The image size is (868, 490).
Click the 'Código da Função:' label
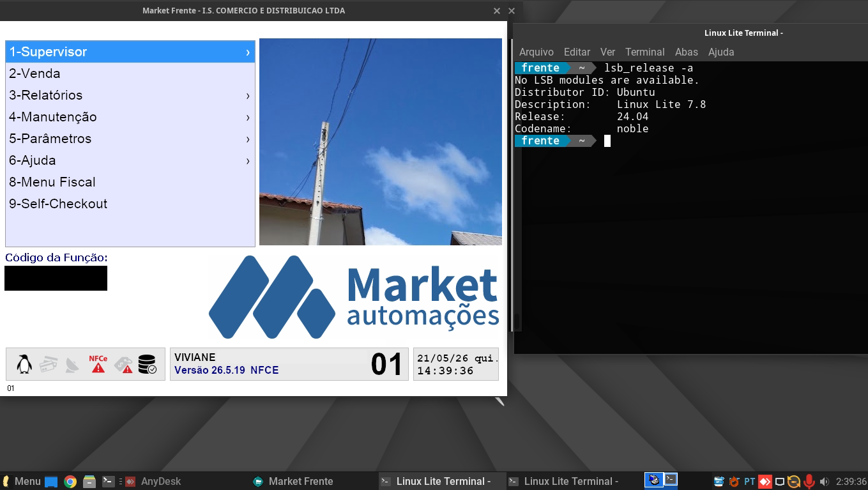click(56, 257)
